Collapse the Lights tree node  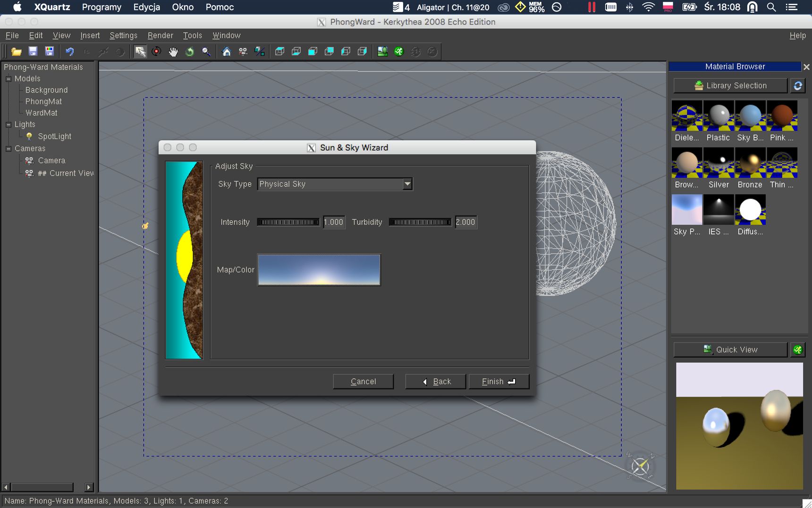click(8, 125)
